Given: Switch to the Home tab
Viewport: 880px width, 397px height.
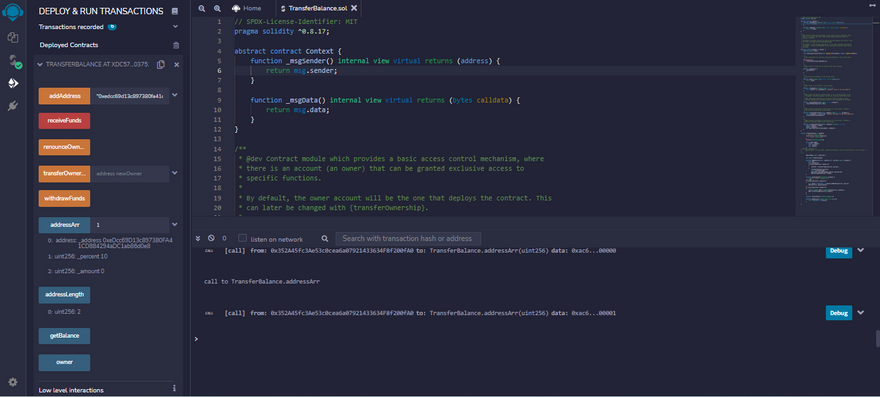Looking at the screenshot, I should [246, 8].
